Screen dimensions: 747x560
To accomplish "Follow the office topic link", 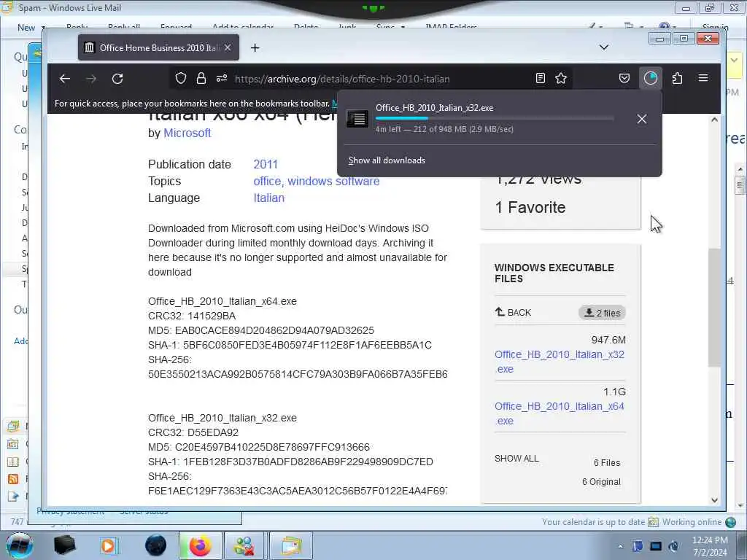I will pos(267,182).
